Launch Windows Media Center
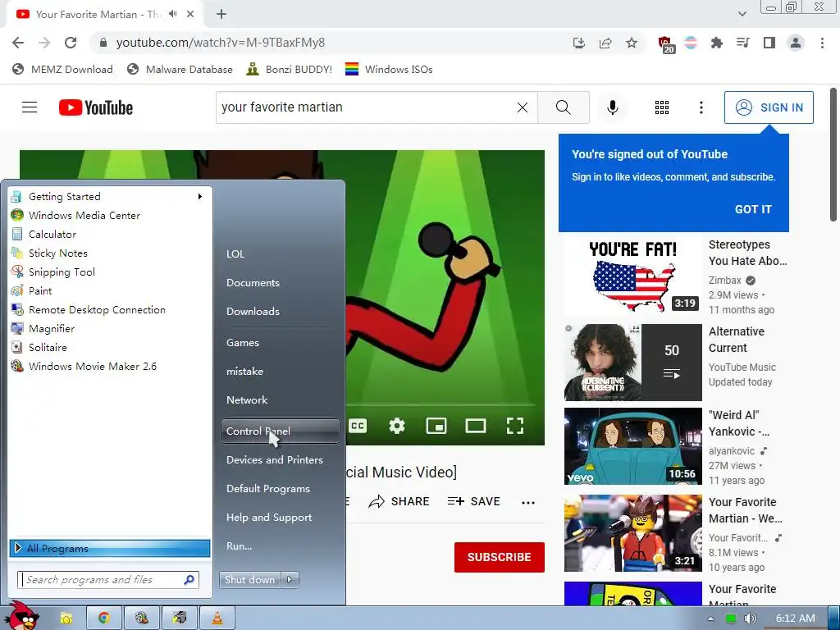This screenshot has height=630, width=840. coord(110,216)
